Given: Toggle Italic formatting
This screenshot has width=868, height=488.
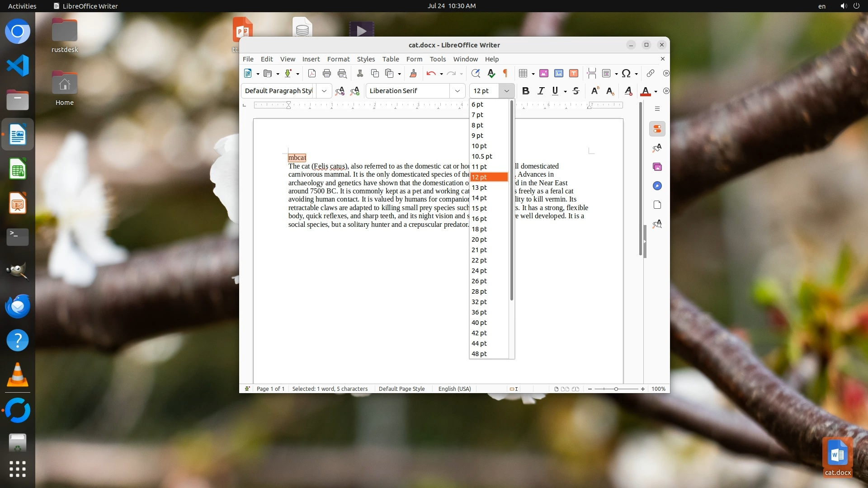Looking at the screenshot, I should click(541, 91).
